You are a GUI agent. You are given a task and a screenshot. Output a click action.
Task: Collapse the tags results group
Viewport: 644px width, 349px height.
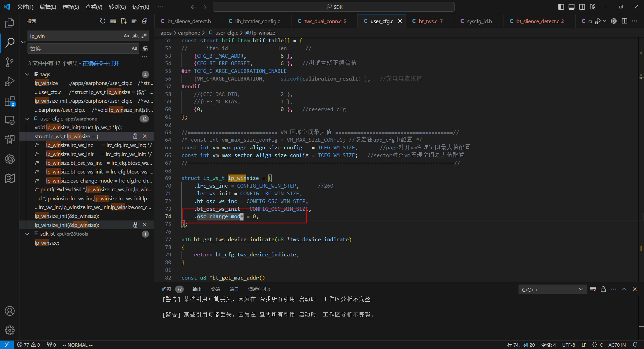click(x=27, y=74)
